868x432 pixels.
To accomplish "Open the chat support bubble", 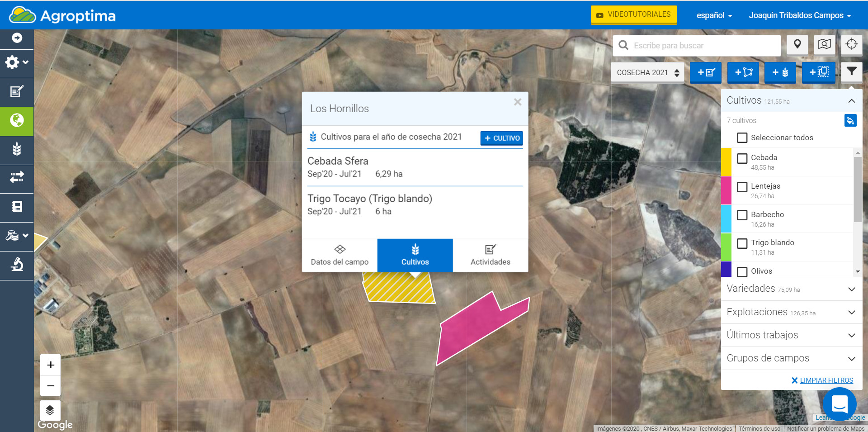I will click(839, 404).
